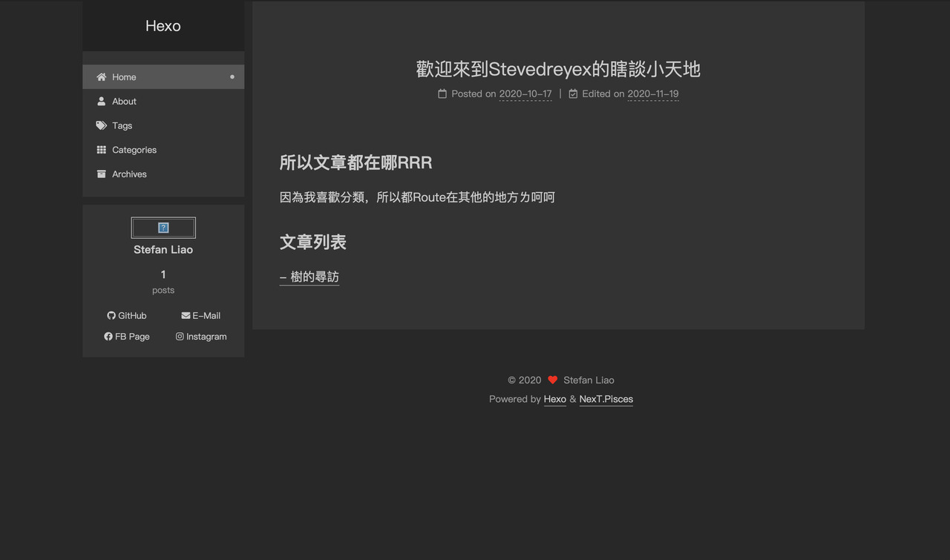This screenshot has width=950, height=560.
Task: Click the Posted on calendar icon
Action: 442,93
